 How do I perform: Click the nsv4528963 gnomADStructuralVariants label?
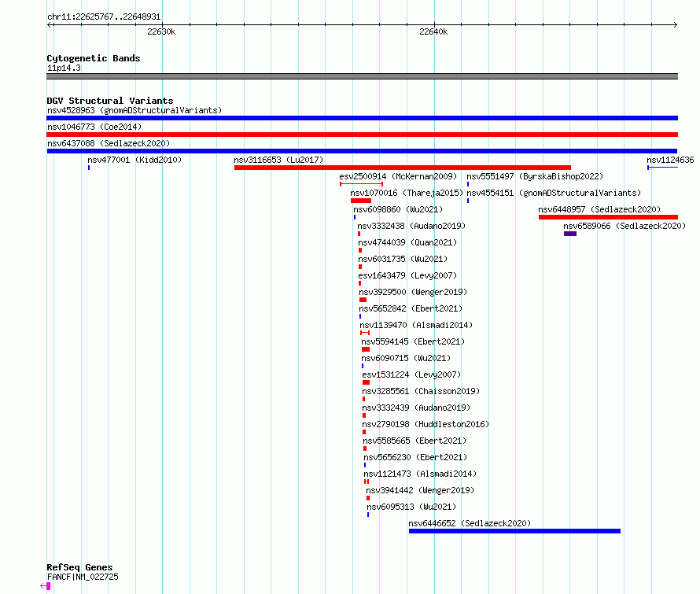[134, 110]
